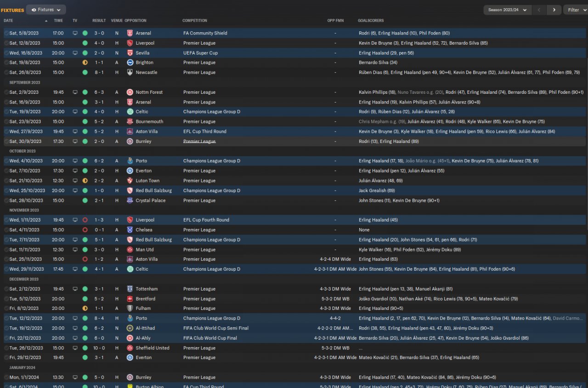Click the TV icon on the 5/8/2023 Arsenal row

coord(75,33)
